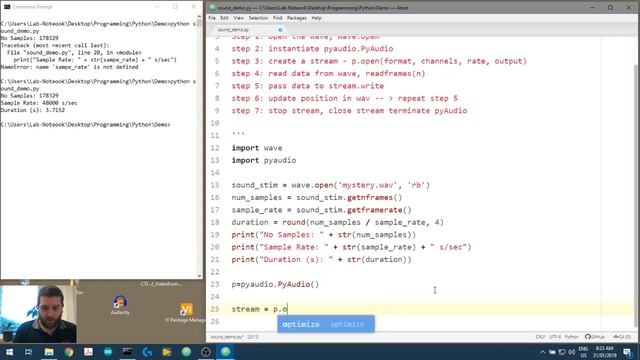This screenshot has width=640, height=360.
Task: Open Atom's View menu
Action: click(238, 18)
